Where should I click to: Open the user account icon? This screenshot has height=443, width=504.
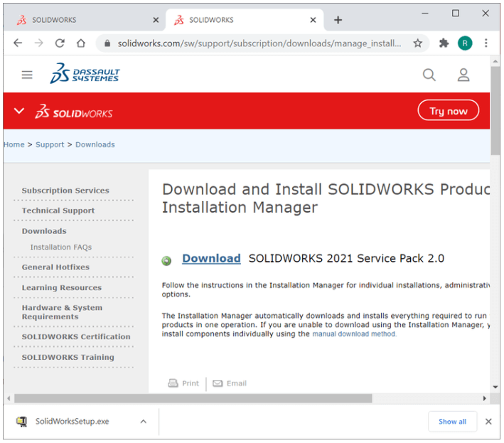click(463, 75)
